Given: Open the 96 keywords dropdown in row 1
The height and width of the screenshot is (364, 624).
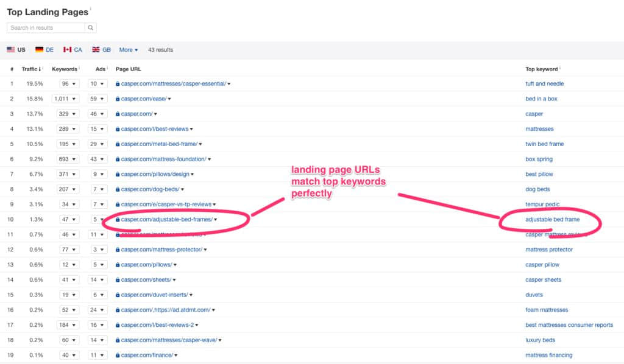Looking at the screenshot, I should tap(69, 84).
